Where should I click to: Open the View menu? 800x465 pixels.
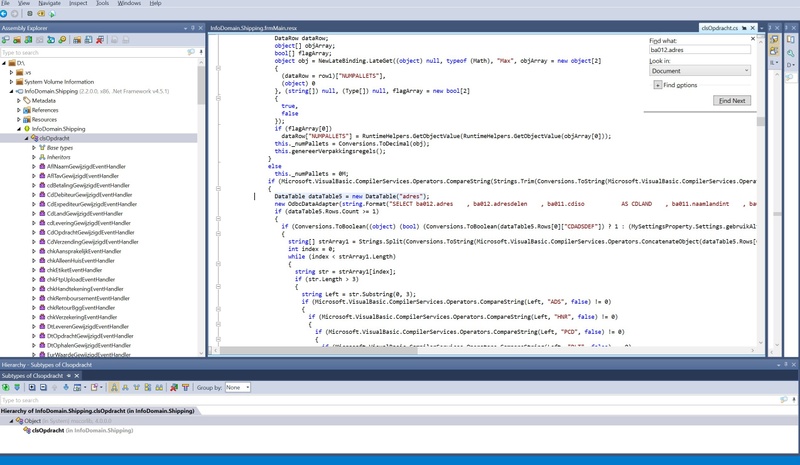pyautogui.click(x=23, y=3)
